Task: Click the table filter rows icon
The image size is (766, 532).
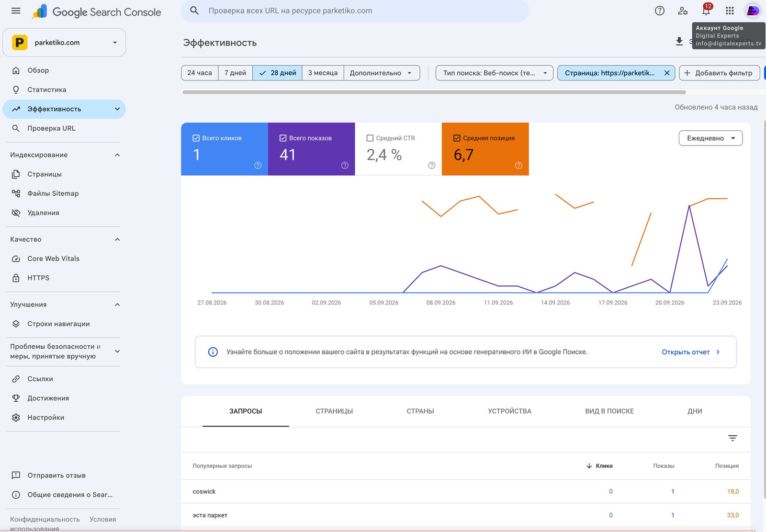Action: click(732, 438)
